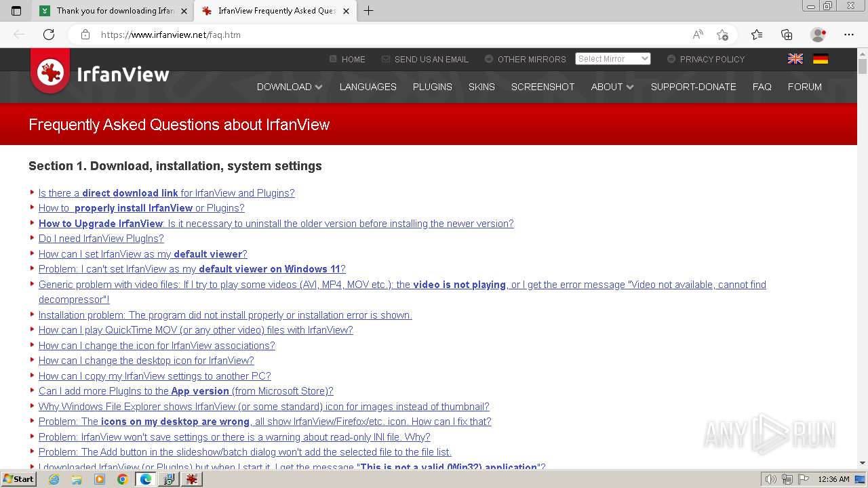Screen dimensions: 868x488
Task: Expand the DOWNLOAD menu
Action: [x=290, y=87]
